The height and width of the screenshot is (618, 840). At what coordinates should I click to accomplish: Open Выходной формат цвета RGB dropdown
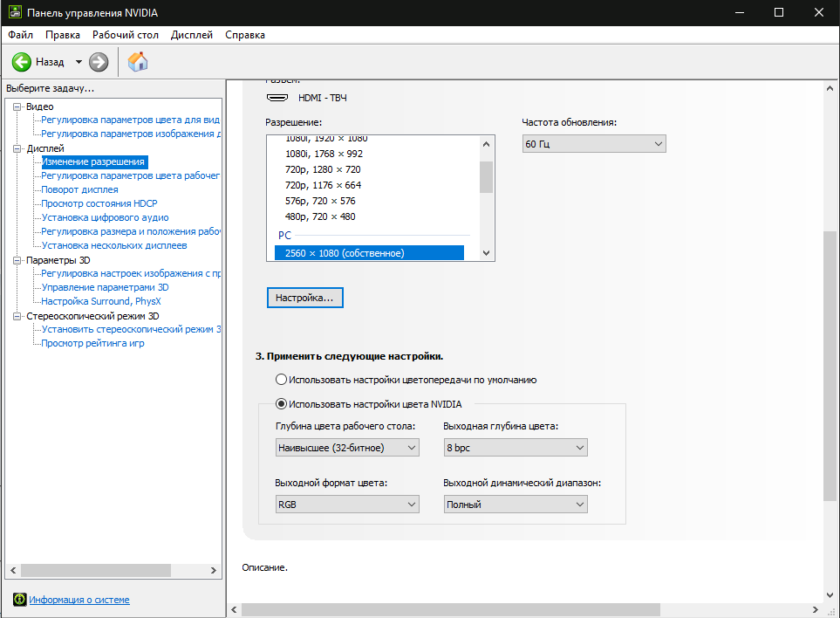347,505
